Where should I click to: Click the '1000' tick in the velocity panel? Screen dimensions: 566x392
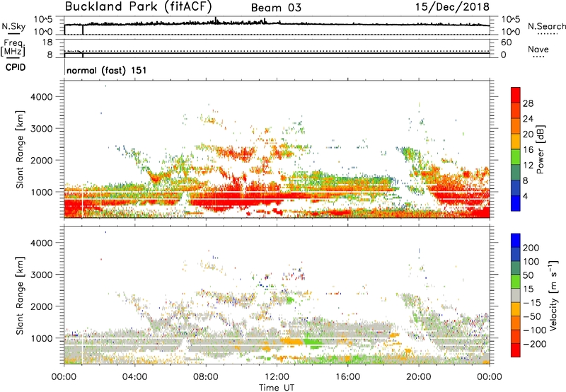click(x=42, y=338)
